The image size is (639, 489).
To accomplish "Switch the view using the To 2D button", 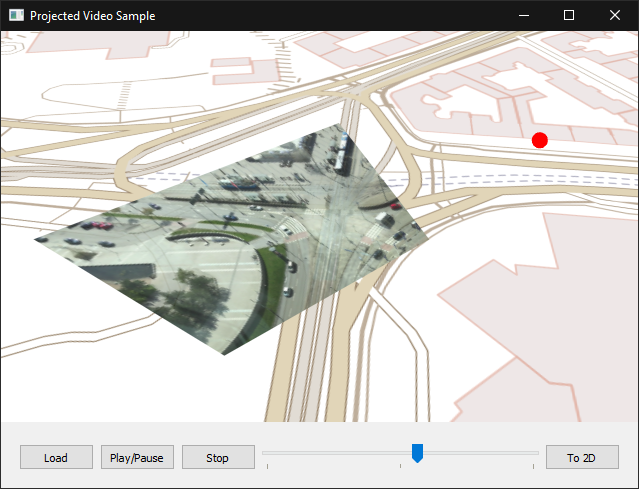I will coord(581,457).
